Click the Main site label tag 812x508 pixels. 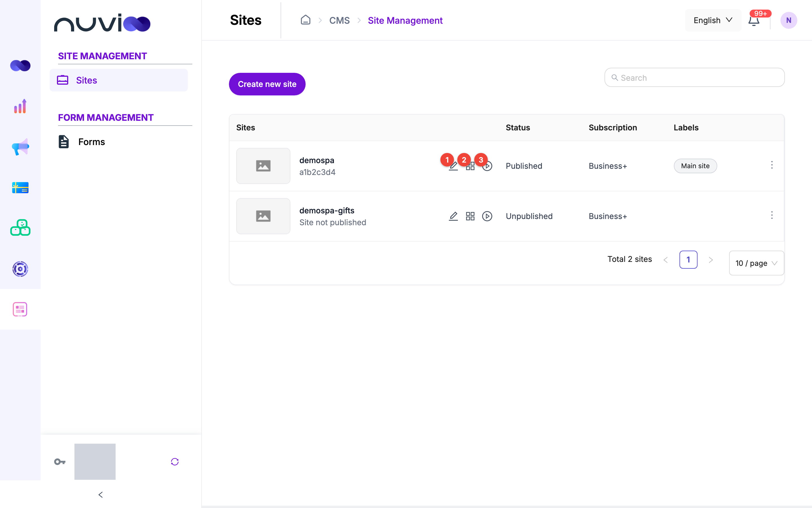pos(695,166)
